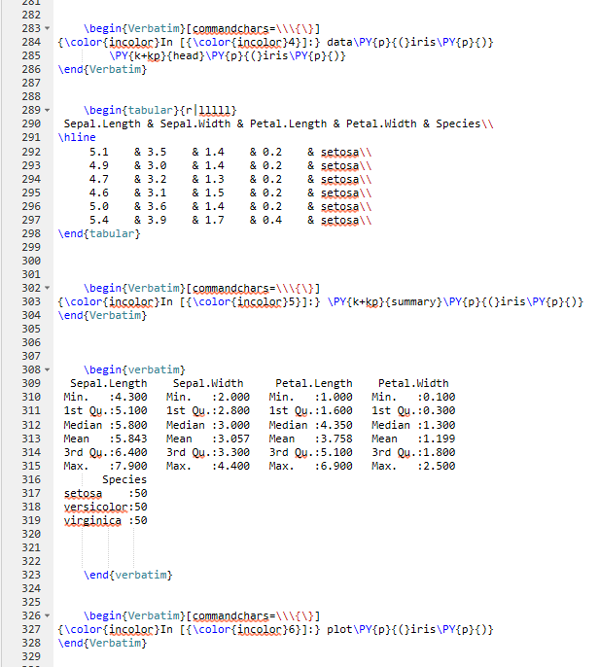600x667 pixels.
Task: Click the \hline command on line 291
Action: tap(77, 137)
